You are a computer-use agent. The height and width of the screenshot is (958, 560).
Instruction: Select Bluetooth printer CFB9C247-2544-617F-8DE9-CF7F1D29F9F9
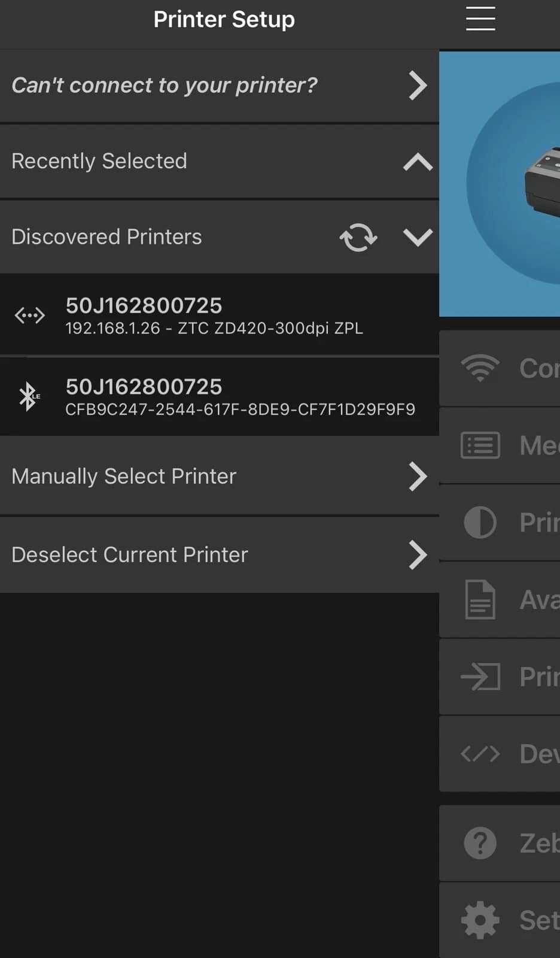click(220, 396)
